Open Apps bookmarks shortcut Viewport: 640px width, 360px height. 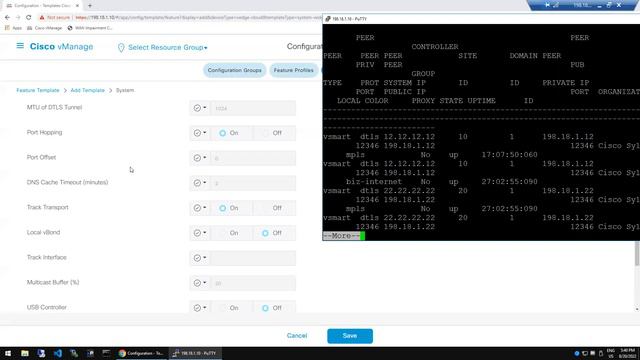[x=13, y=28]
